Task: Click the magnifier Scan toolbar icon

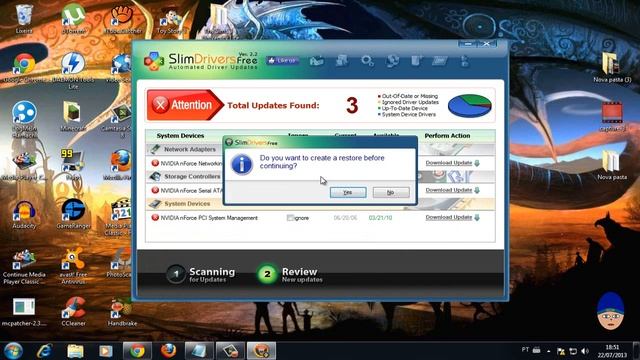Action: coord(367,61)
